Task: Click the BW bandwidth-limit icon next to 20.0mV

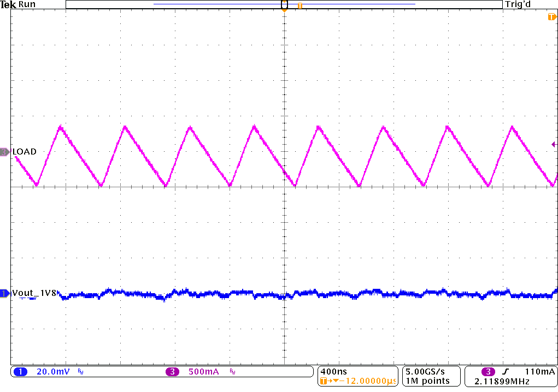Action: pos(79,372)
